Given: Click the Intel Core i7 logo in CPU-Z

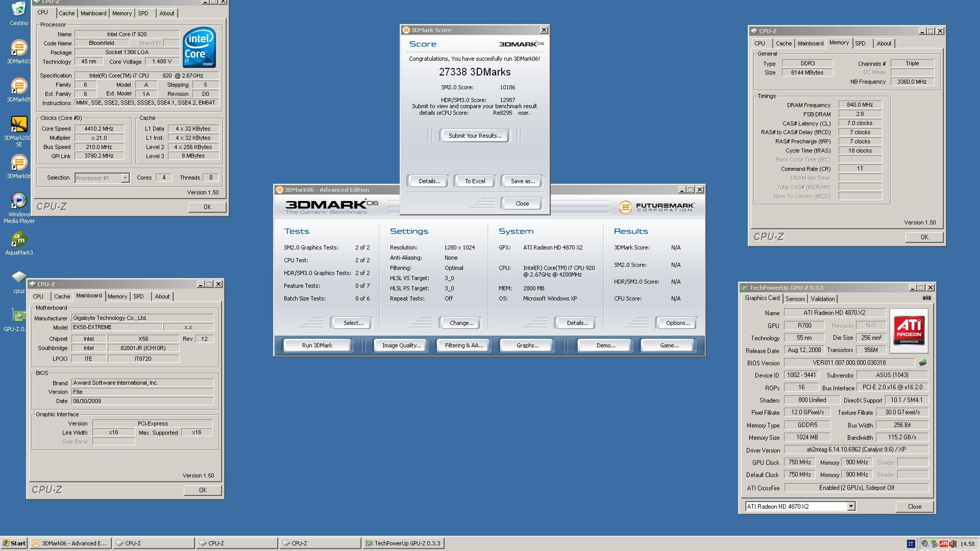Looking at the screenshot, I should [200, 47].
